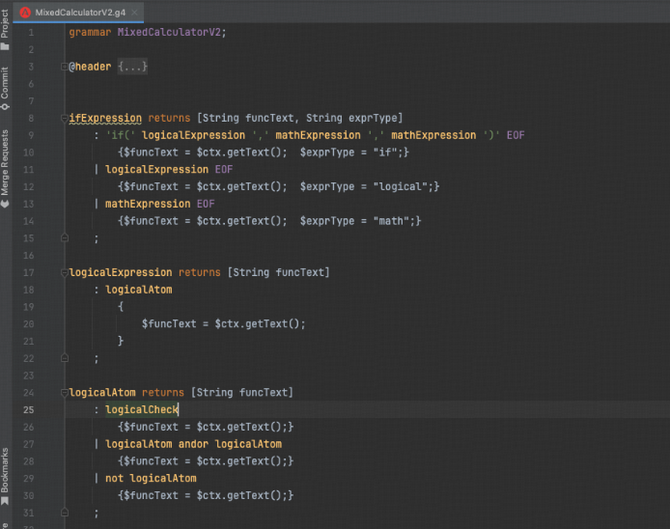The image size is (670, 529).
Task: Collapse the logicalAtom rule fold marker
Action: (65, 392)
